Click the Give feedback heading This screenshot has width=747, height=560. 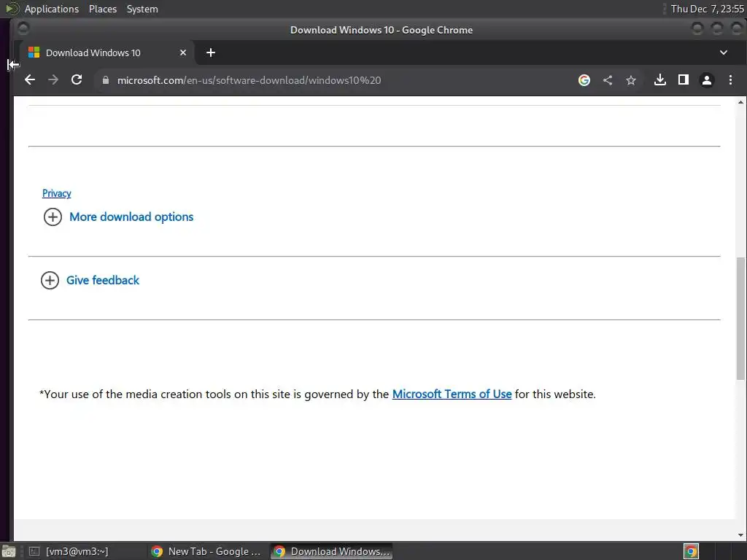click(103, 280)
